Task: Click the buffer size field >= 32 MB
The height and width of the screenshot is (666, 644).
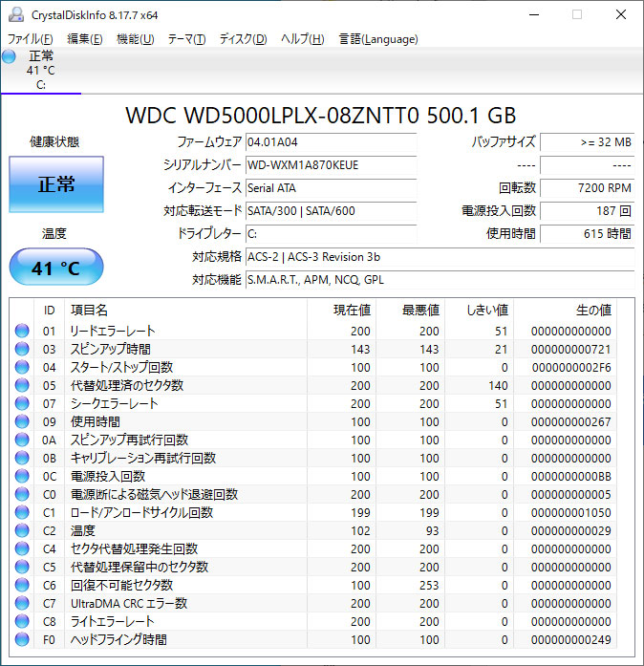Action: (x=588, y=142)
